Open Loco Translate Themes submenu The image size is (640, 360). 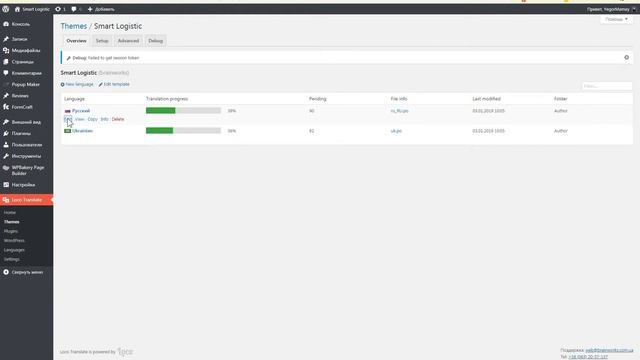[x=11, y=222]
